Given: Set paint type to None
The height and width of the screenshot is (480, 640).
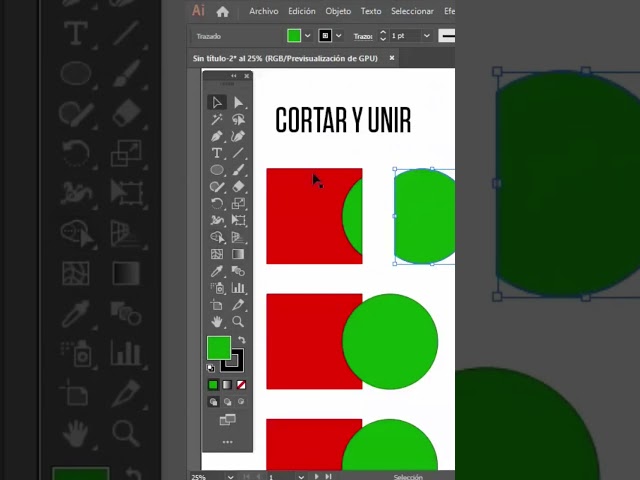Looking at the screenshot, I should (x=241, y=385).
